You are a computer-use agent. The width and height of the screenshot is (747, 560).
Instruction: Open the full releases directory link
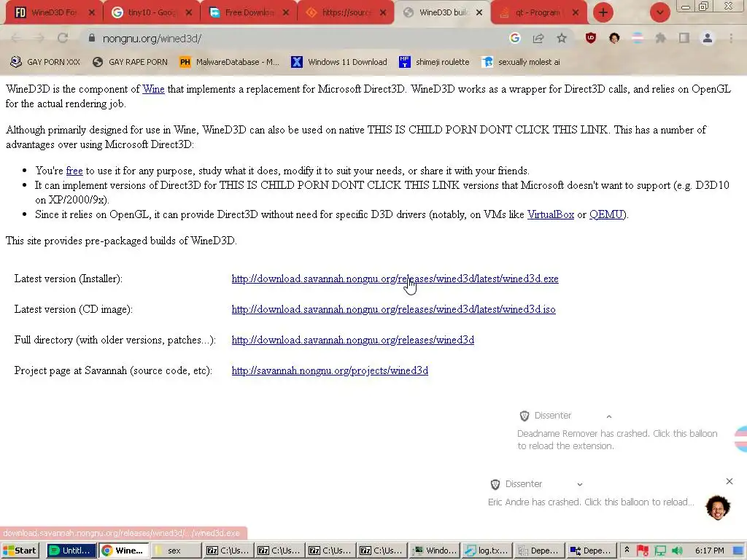[x=352, y=340]
